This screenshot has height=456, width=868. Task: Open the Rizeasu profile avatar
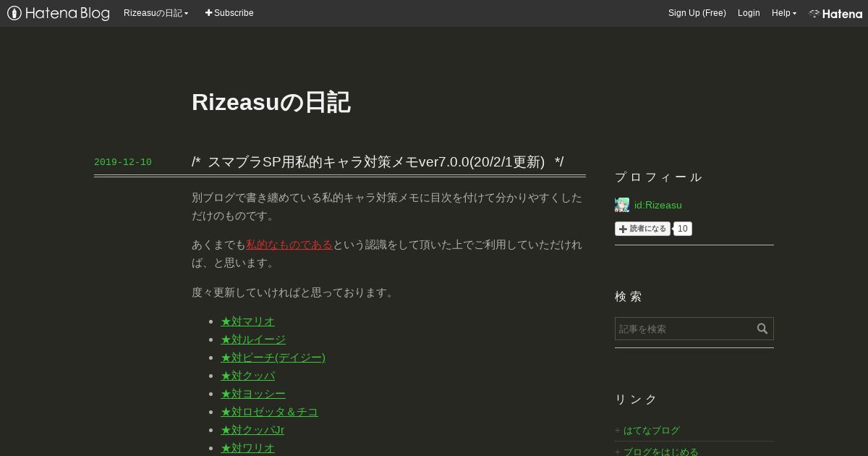pos(622,205)
